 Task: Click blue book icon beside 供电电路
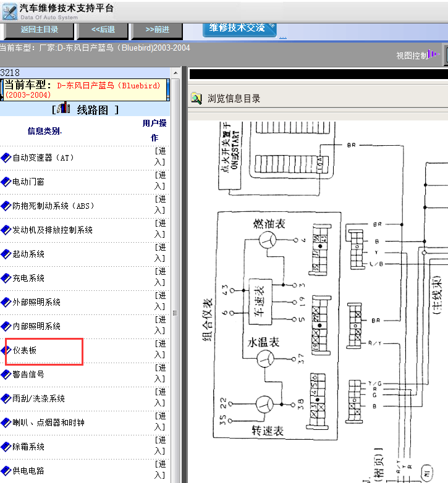pyautogui.click(x=6, y=471)
